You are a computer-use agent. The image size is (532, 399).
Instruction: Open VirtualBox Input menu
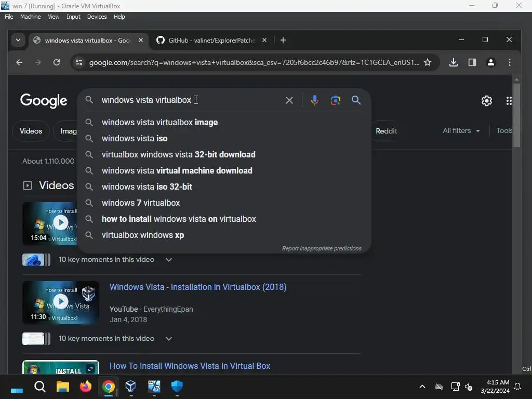pos(73,17)
